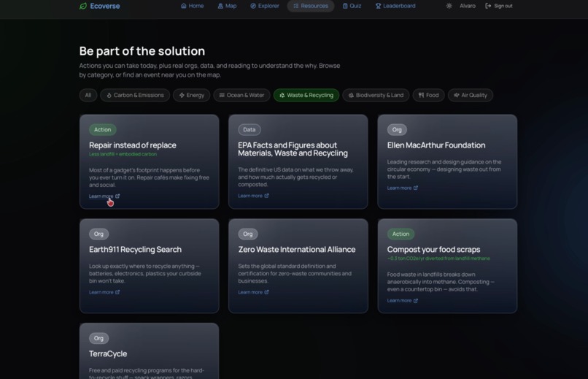Filter by Food category

[428, 96]
